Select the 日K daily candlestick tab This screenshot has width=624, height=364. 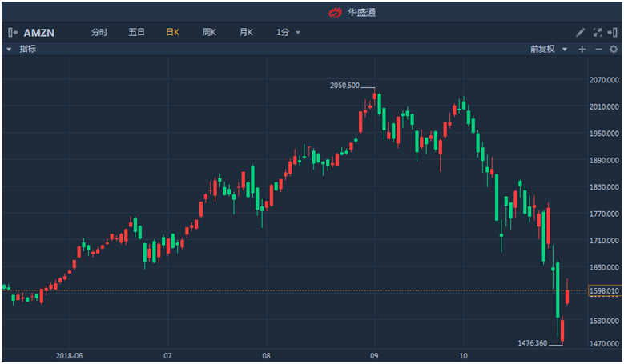(x=172, y=33)
